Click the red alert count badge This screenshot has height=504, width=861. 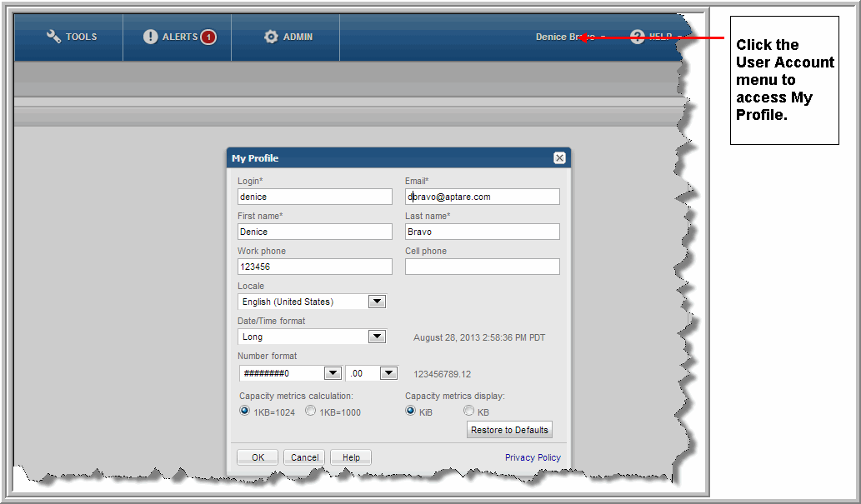point(208,37)
